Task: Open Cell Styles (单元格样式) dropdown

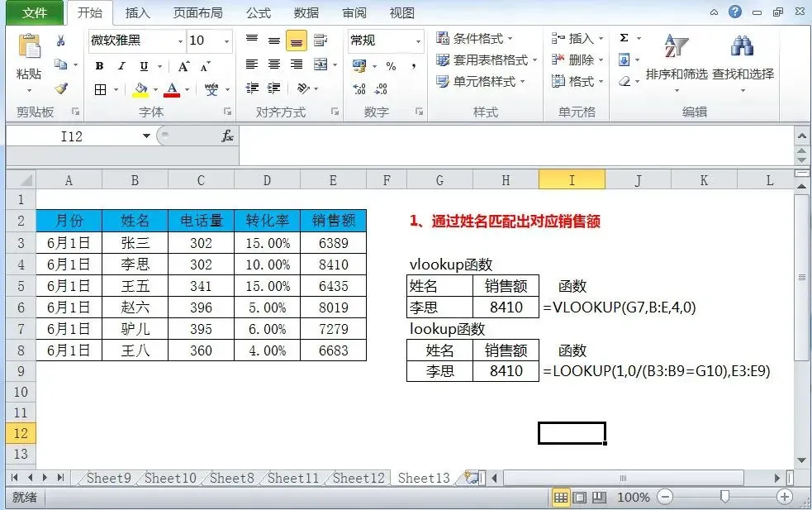Action: (x=480, y=81)
